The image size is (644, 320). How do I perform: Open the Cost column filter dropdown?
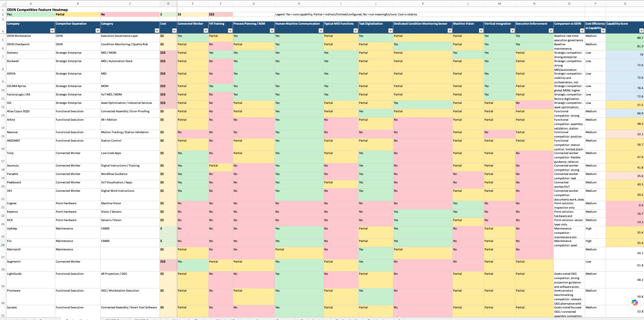pos(174,31)
